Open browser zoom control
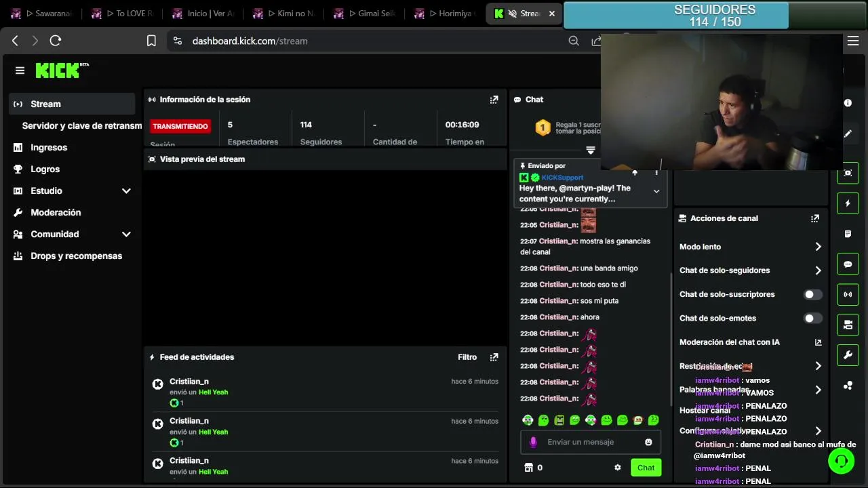The width and height of the screenshot is (868, 488). pyautogui.click(x=574, y=41)
